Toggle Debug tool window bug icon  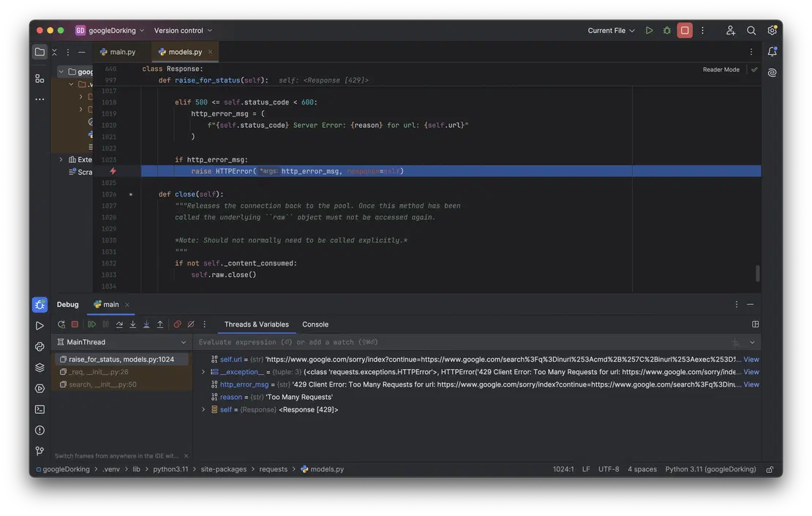click(x=40, y=304)
